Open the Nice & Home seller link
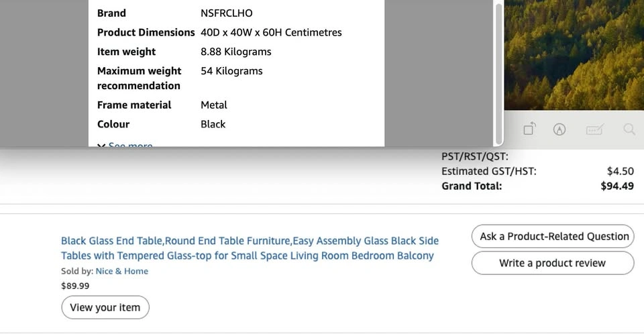 [x=122, y=271]
